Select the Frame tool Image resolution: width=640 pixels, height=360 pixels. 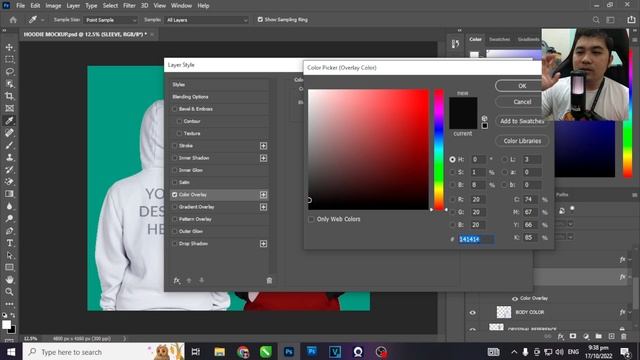tap(9, 109)
